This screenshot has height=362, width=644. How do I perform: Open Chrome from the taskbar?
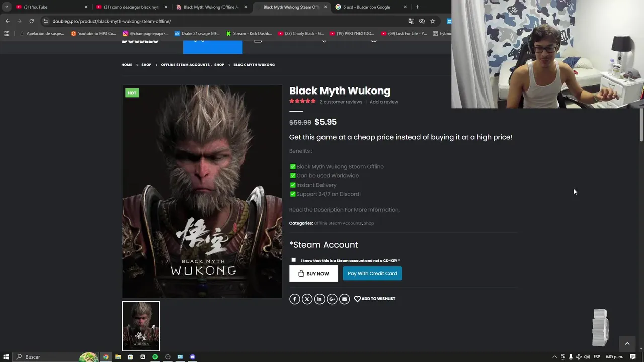[x=106, y=357]
